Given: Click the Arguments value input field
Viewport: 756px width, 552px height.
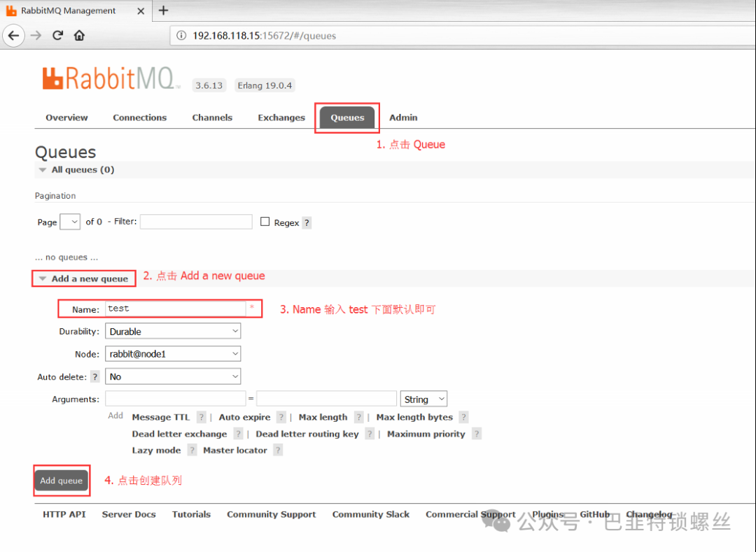Looking at the screenshot, I should 326,399.
